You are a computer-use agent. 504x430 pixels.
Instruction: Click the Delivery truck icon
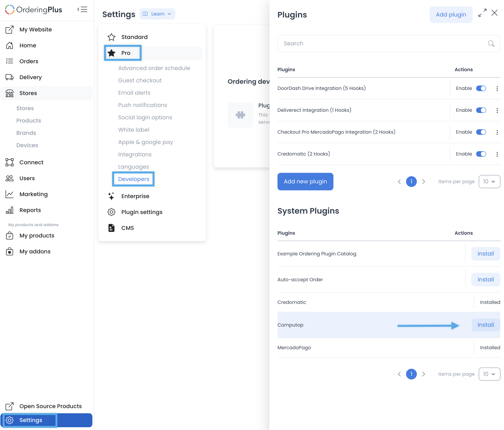coord(10,77)
